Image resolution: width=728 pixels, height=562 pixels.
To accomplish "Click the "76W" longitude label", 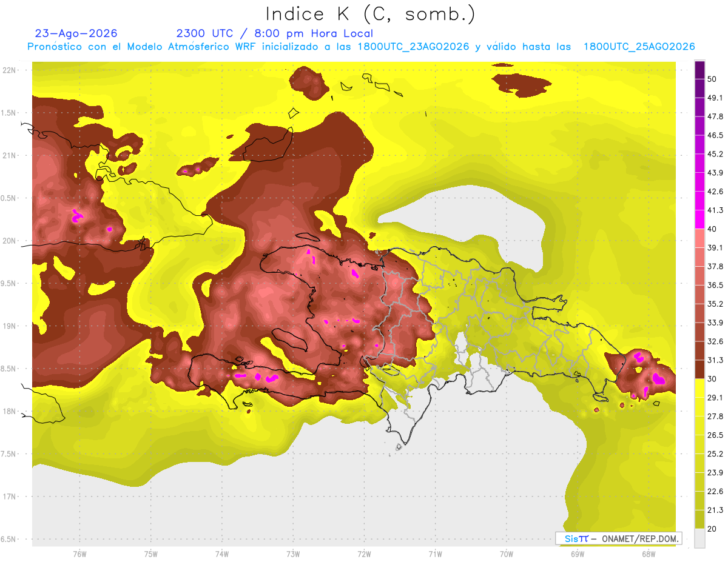I will click(x=79, y=554).
